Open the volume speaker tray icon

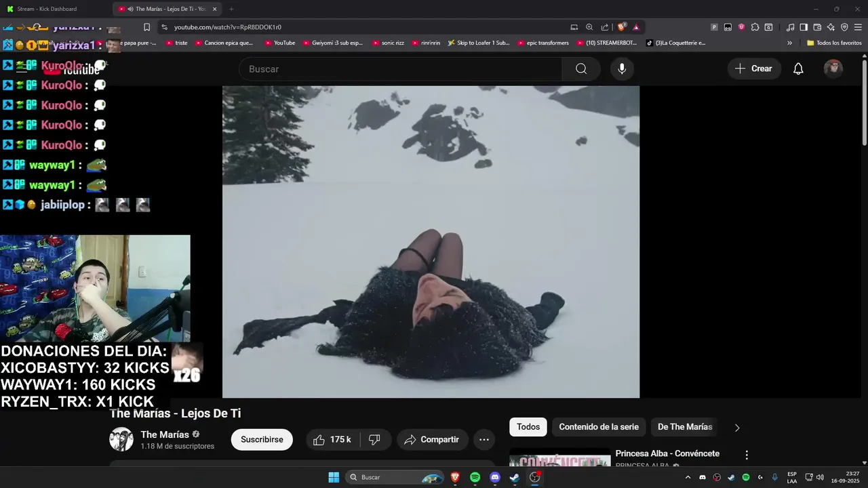[x=820, y=477]
